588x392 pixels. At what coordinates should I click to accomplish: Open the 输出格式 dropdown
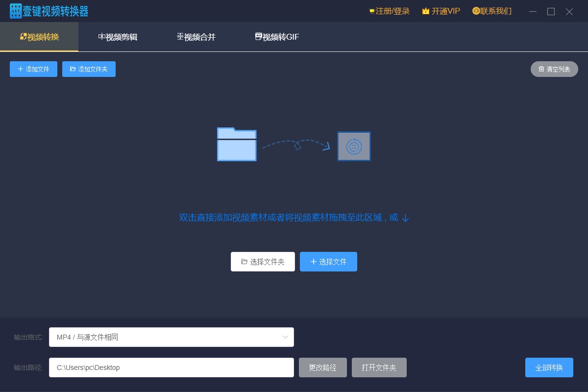click(171, 337)
